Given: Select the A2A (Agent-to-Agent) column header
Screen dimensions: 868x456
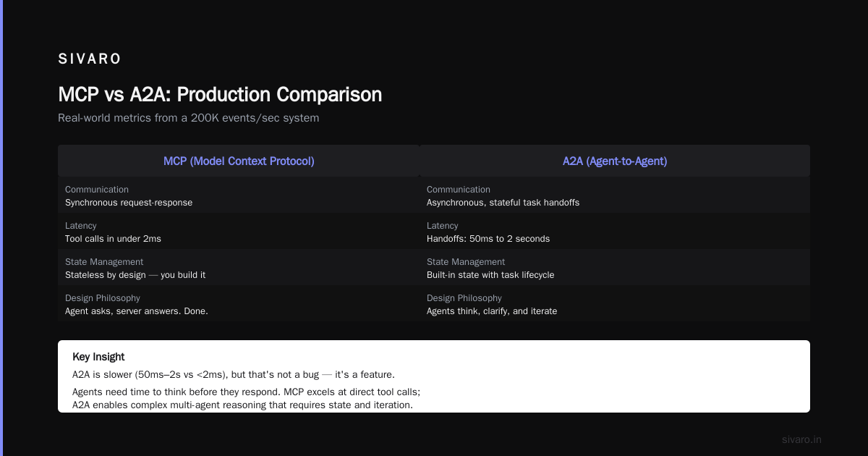Looking at the screenshot, I should 615,161.
